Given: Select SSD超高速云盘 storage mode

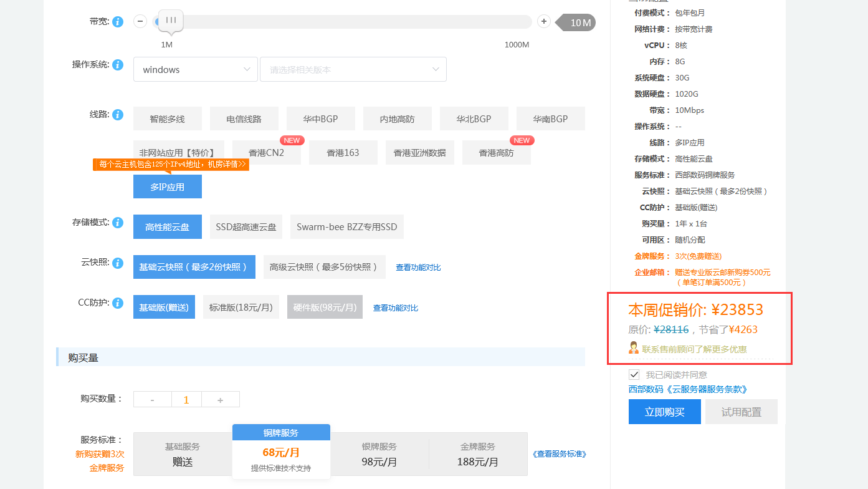Looking at the screenshot, I should tap(246, 227).
